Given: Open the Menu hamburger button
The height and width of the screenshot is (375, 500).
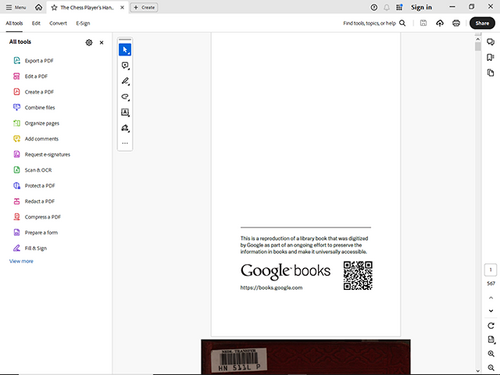Looking at the screenshot, I should [x=16, y=7].
